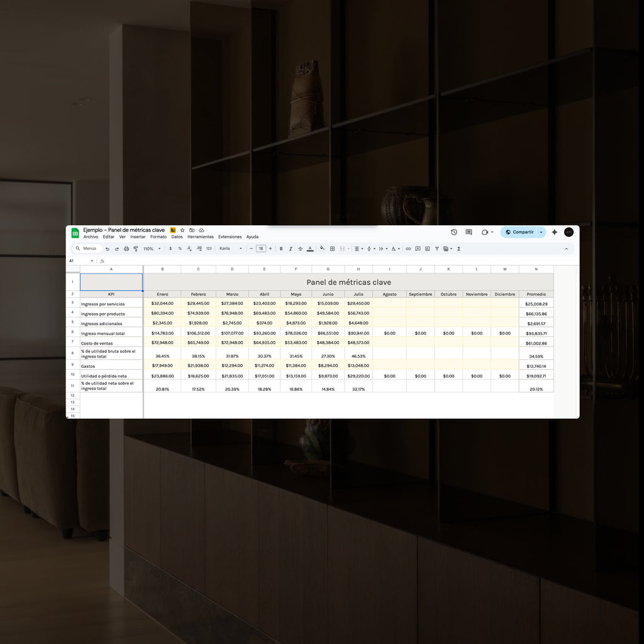Toggle strikethrough formatting
Viewport: 644px width, 644px height.
300,248
